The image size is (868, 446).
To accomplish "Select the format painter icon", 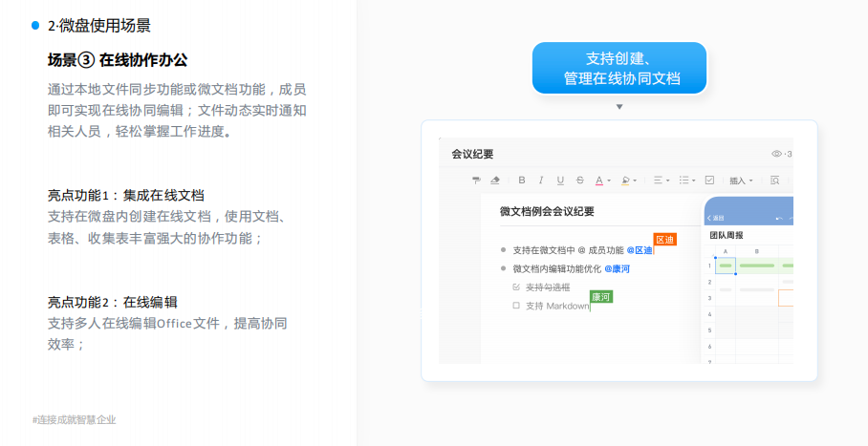I will click(x=476, y=180).
